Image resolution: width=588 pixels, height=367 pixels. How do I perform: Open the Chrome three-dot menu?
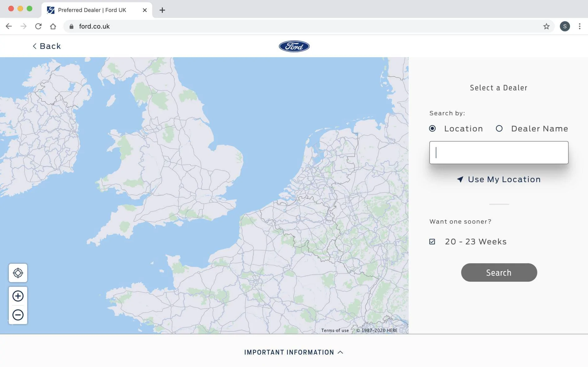[x=580, y=26]
